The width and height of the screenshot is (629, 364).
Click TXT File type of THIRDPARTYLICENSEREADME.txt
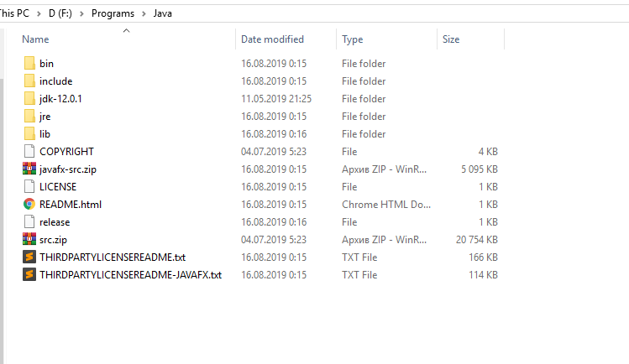pyautogui.click(x=359, y=257)
